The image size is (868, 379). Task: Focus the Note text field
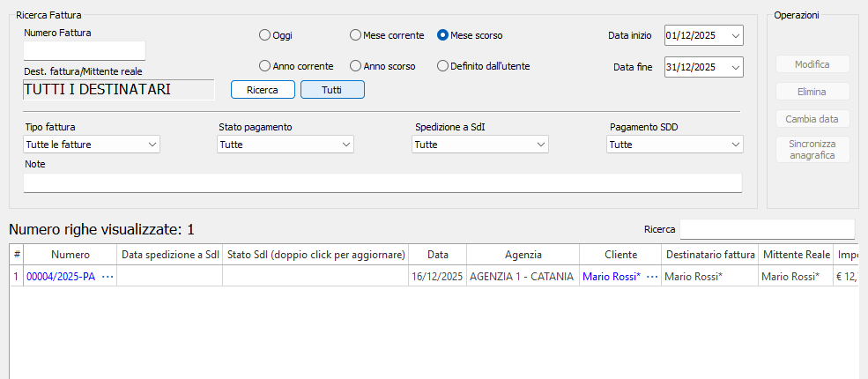tap(382, 182)
